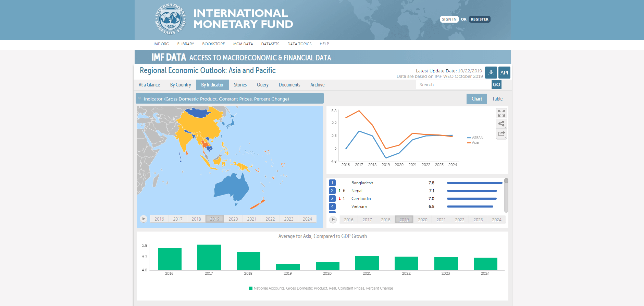
Task: Click Australia on the map
Action: coord(231,187)
